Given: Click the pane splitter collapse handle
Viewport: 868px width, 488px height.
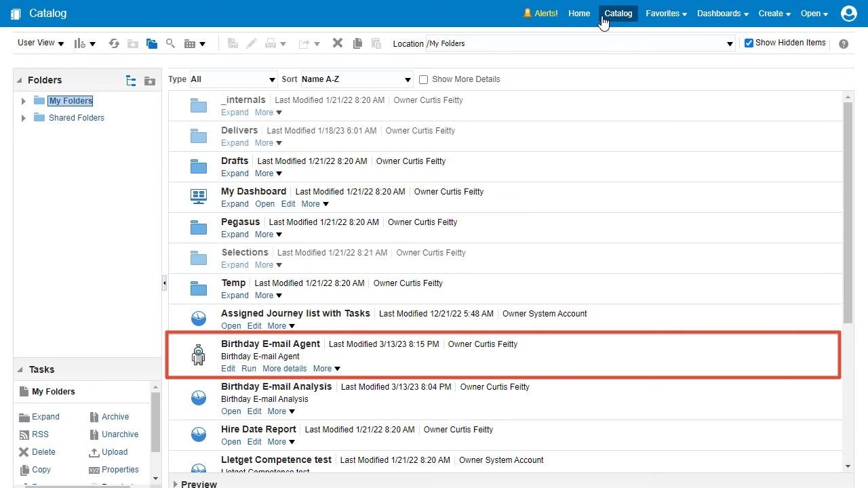Looking at the screenshot, I should 164,284.
